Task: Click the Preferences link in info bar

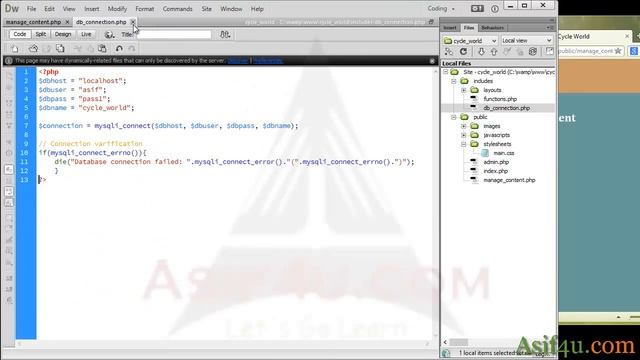Action: click(x=268, y=61)
